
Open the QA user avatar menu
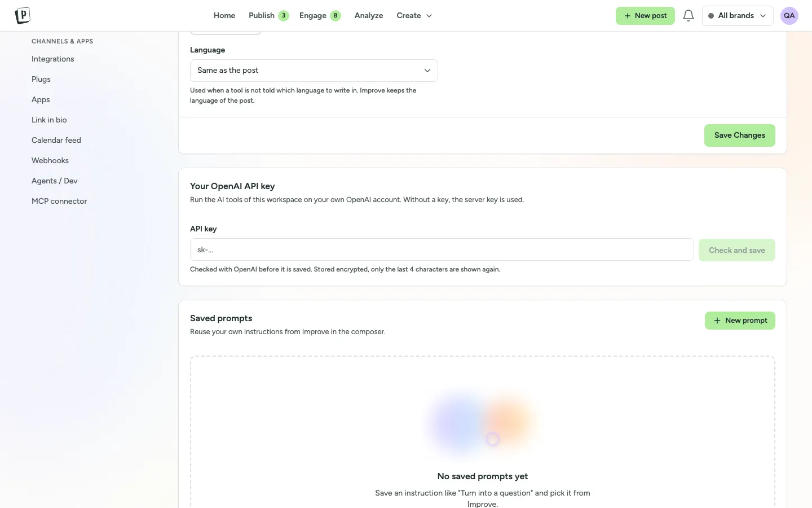coord(789,16)
